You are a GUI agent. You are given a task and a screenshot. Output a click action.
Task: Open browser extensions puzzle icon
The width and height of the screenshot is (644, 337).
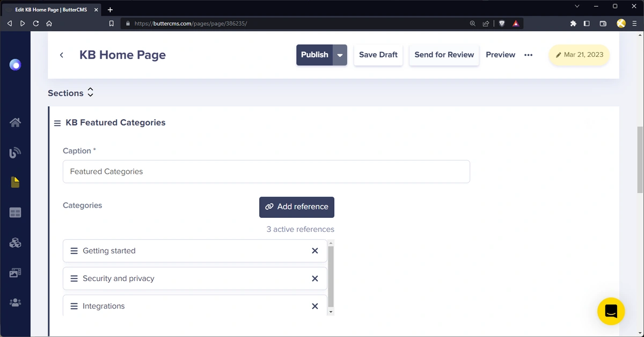click(x=573, y=24)
